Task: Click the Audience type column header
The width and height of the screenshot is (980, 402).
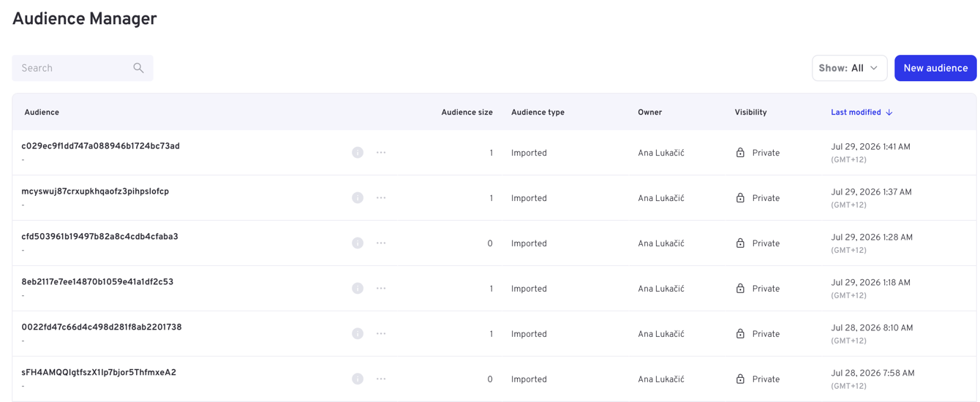Action: [538, 113]
